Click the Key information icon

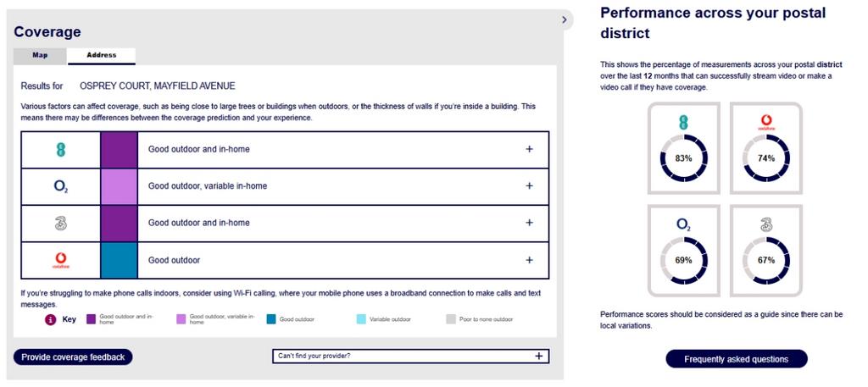tap(51, 319)
